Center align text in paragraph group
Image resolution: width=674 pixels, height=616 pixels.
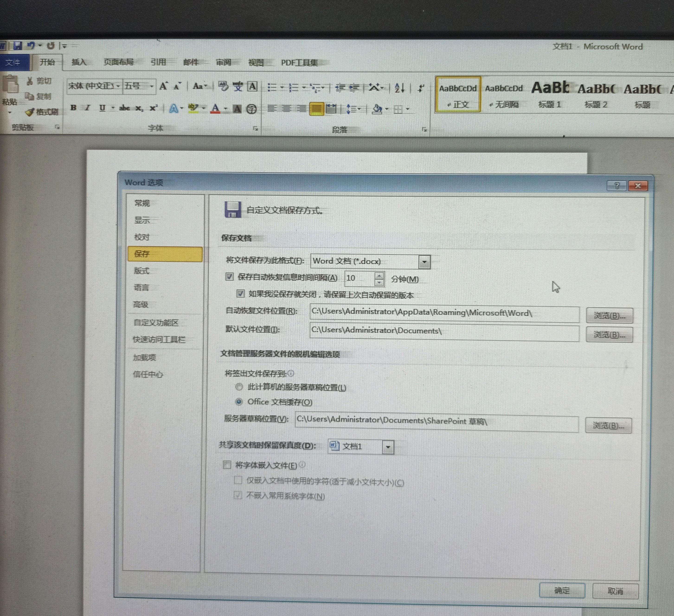click(286, 108)
